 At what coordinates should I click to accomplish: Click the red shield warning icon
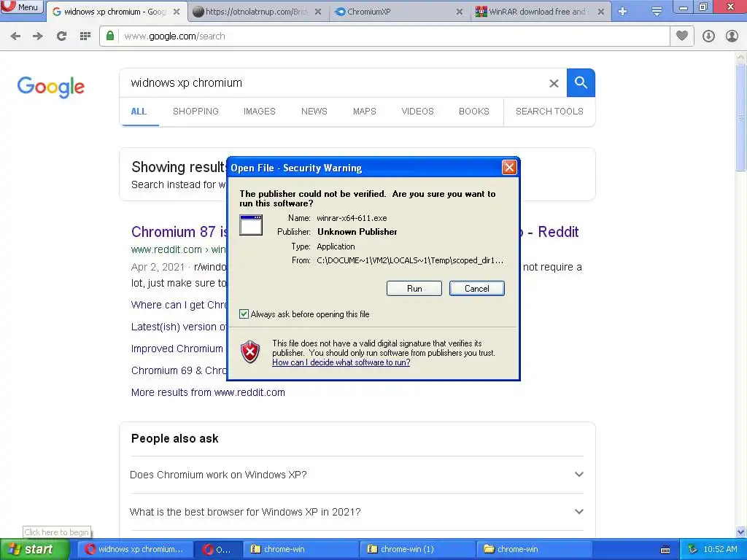(x=250, y=352)
